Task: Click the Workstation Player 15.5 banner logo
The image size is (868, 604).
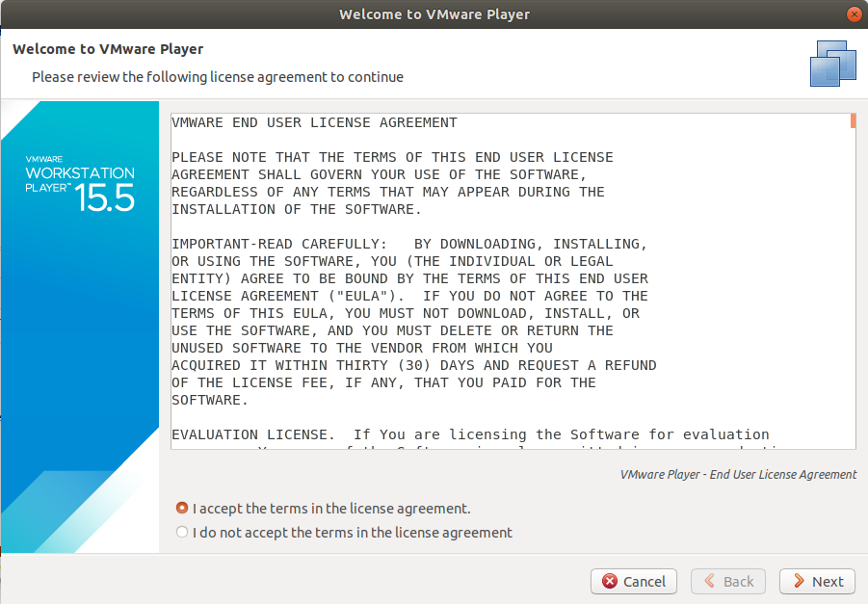Action: click(80, 184)
